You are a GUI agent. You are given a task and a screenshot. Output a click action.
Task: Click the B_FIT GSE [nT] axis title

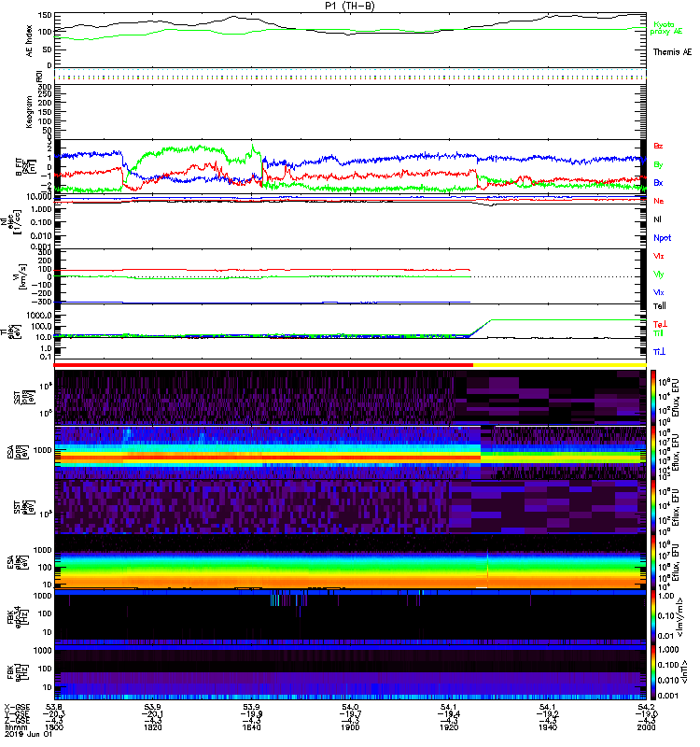click(26, 167)
